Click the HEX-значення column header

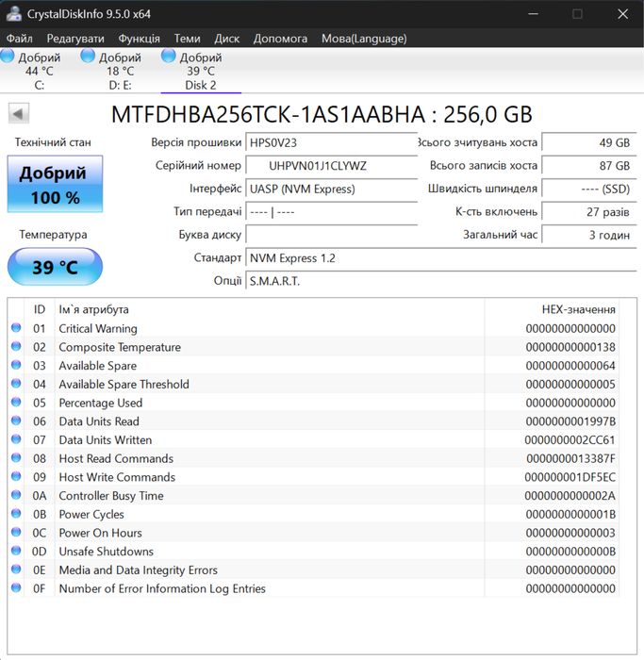pos(552,309)
